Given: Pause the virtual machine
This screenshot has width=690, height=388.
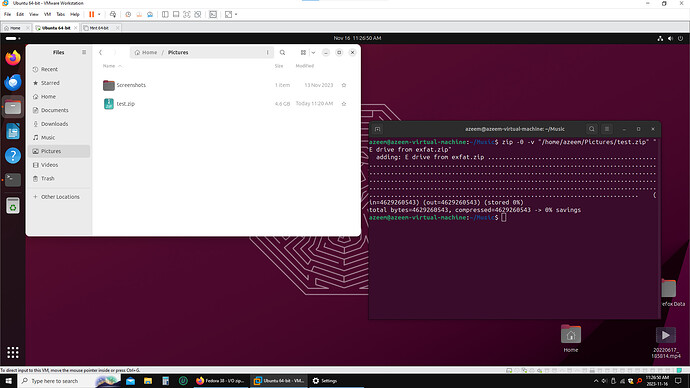Looking at the screenshot, I should coord(92,14).
